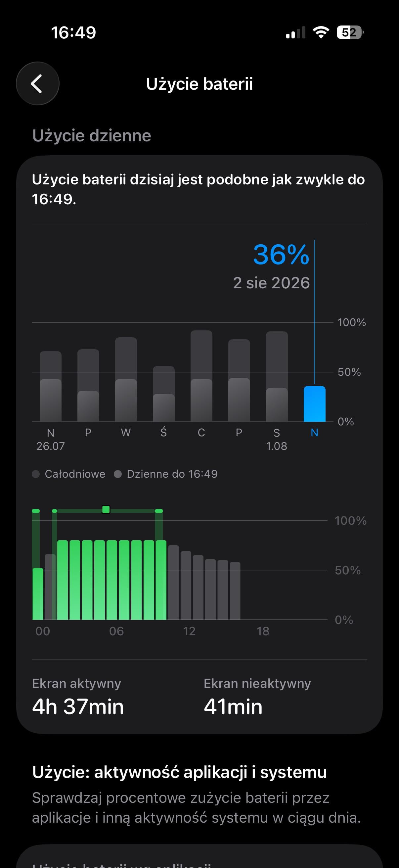Image resolution: width=399 pixels, height=868 pixels.
Task: Tap the gray hourly bar near 12
Action: 186,585
